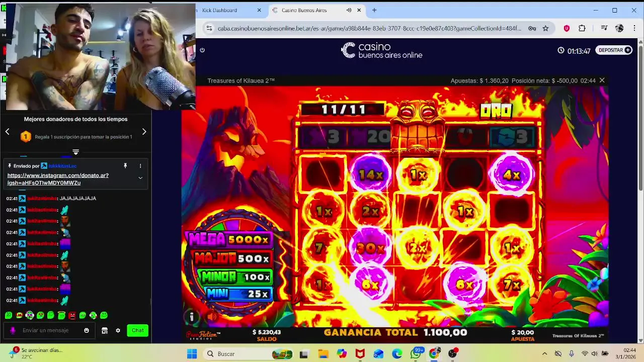
Task: Expand the pinned message chevron
Action: (x=140, y=177)
